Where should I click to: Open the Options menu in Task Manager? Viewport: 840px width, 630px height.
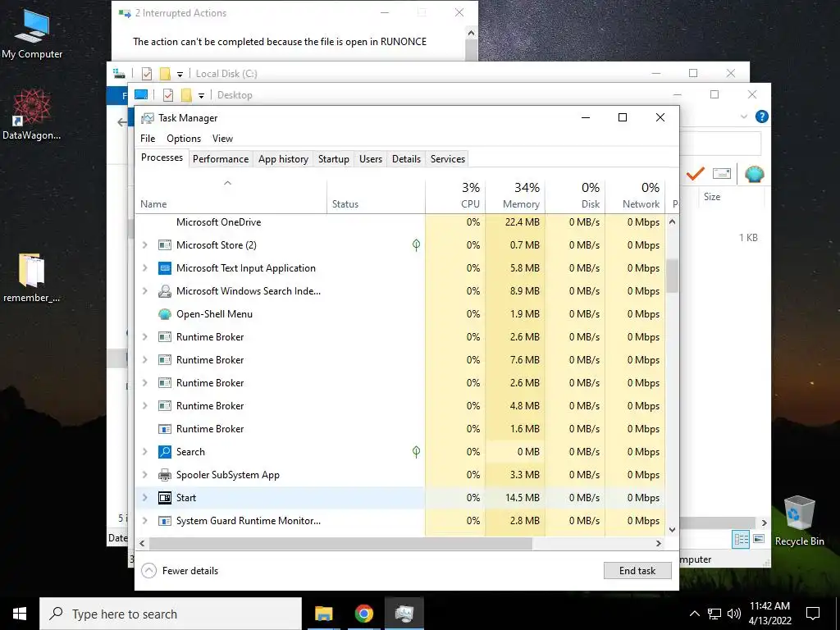point(184,139)
